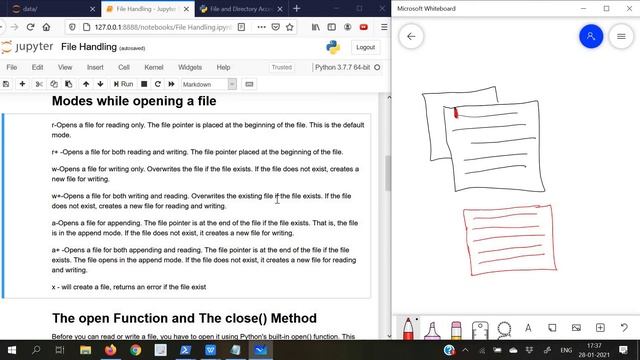The height and width of the screenshot is (360, 640).
Task: Open File Explorer from the taskbar
Action: tap(85, 350)
